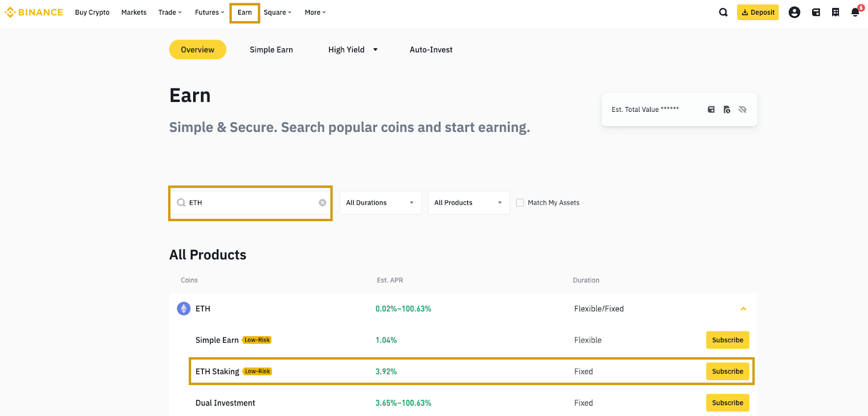Open the earn history icon in the value card
868x416 pixels.
coord(727,110)
